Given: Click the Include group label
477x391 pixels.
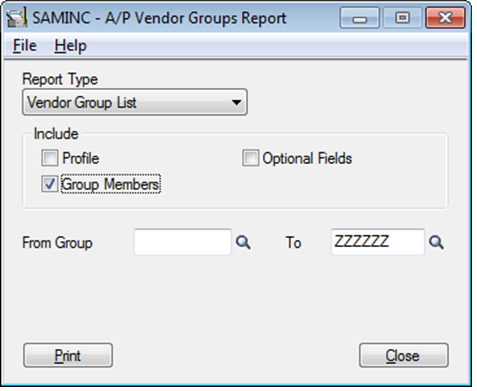Looking at the screenshot, I should tap(56, 134).
